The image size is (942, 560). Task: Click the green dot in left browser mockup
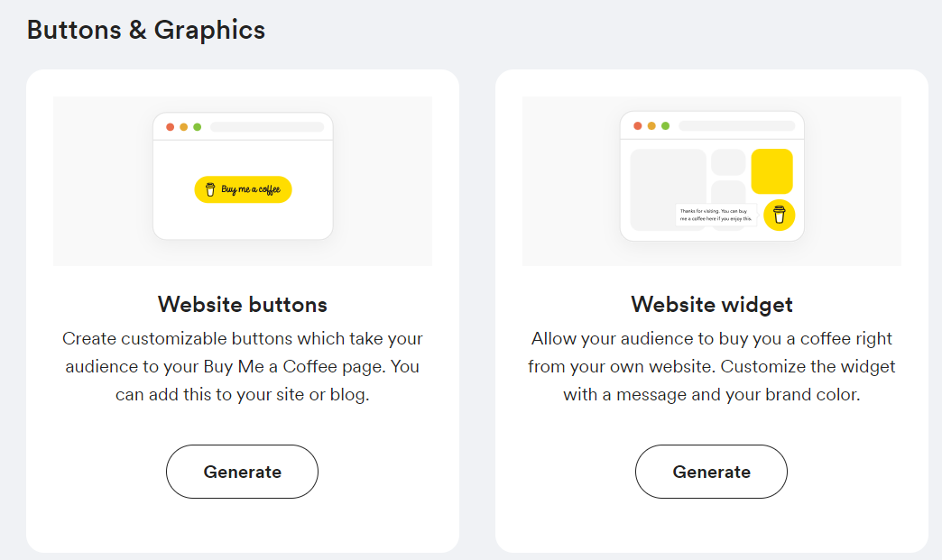point(197,126)
